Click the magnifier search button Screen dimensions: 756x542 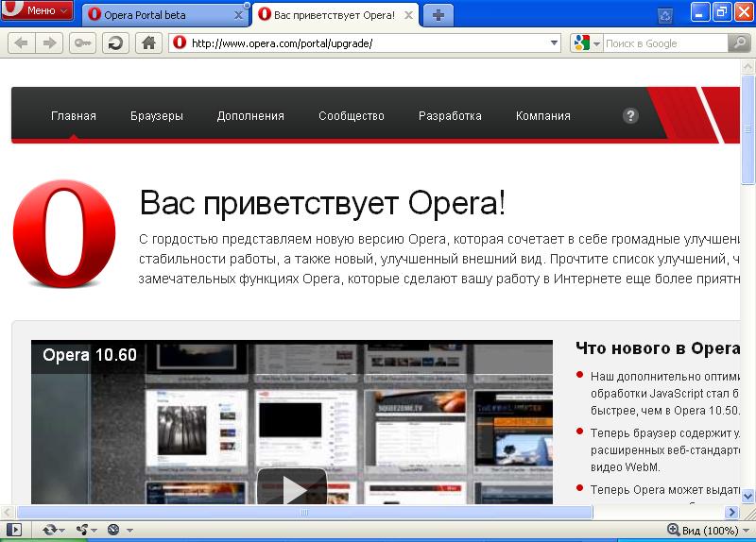coord(739,43)
